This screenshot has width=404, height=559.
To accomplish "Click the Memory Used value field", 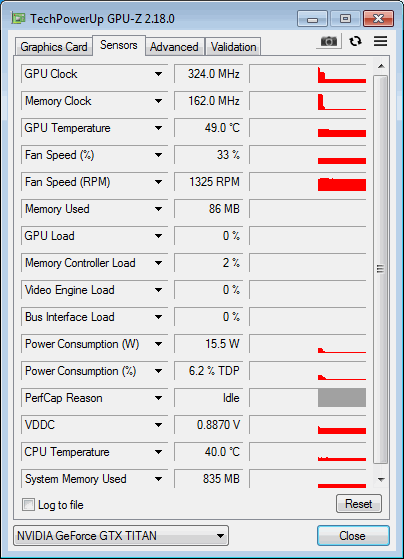I will (209, 209).
